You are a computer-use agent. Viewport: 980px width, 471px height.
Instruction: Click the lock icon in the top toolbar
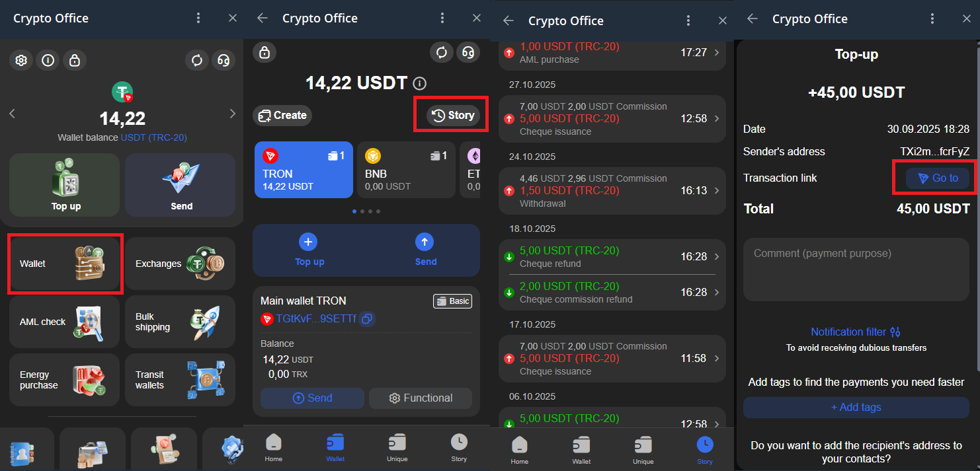(x=75, y=60)
